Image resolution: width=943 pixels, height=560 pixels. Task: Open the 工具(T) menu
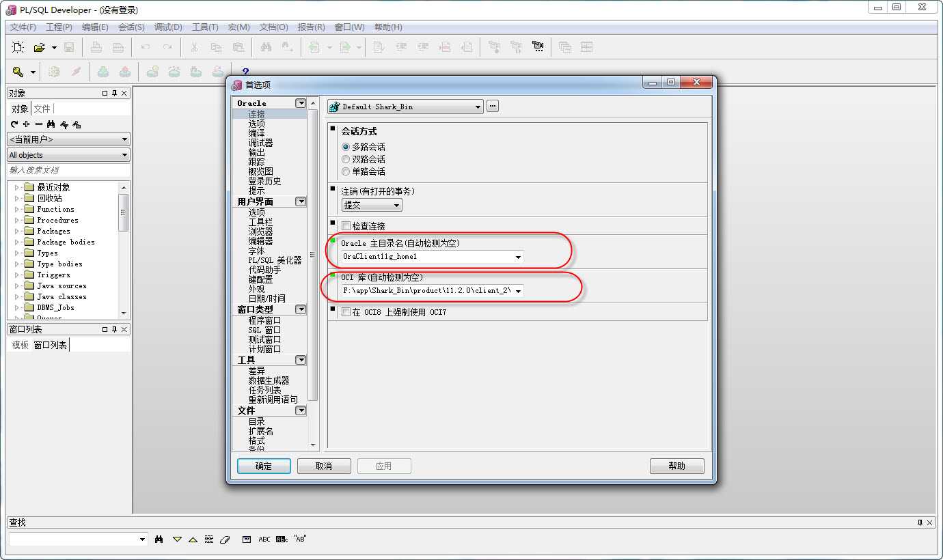tap(205, 27)
